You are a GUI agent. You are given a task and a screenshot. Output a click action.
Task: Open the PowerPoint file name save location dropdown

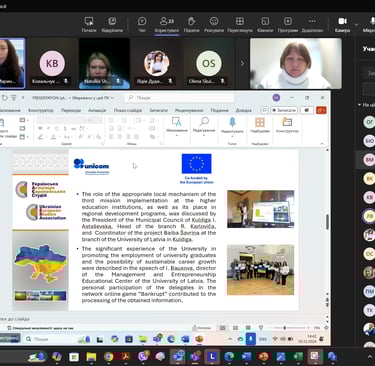pos(113,98)
